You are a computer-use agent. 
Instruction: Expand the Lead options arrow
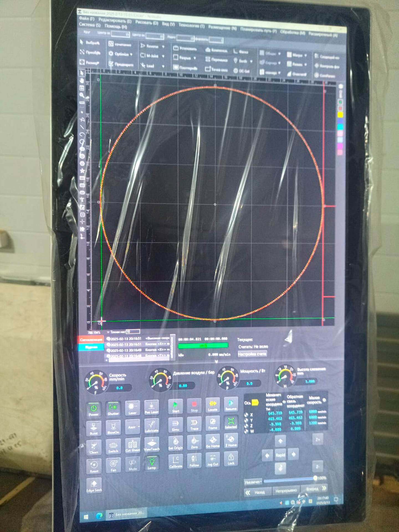pos(163,66)
